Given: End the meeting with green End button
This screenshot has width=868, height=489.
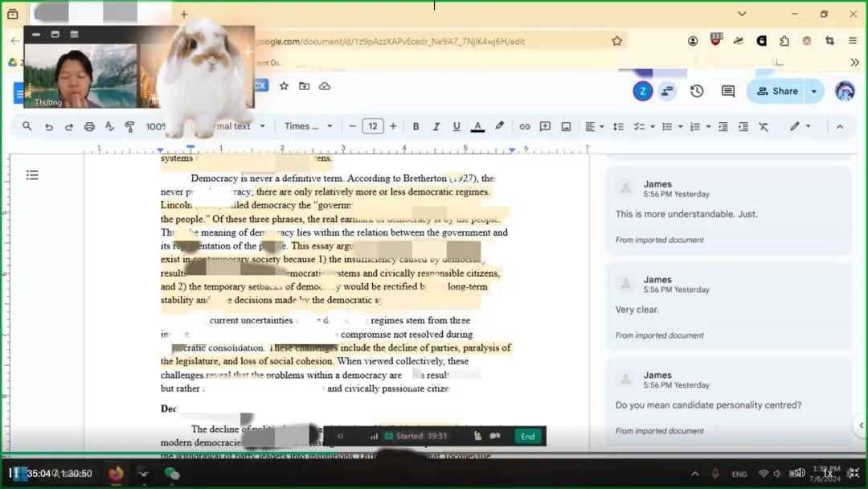Looking at the screenshot, I should click(x=527, y=437).
